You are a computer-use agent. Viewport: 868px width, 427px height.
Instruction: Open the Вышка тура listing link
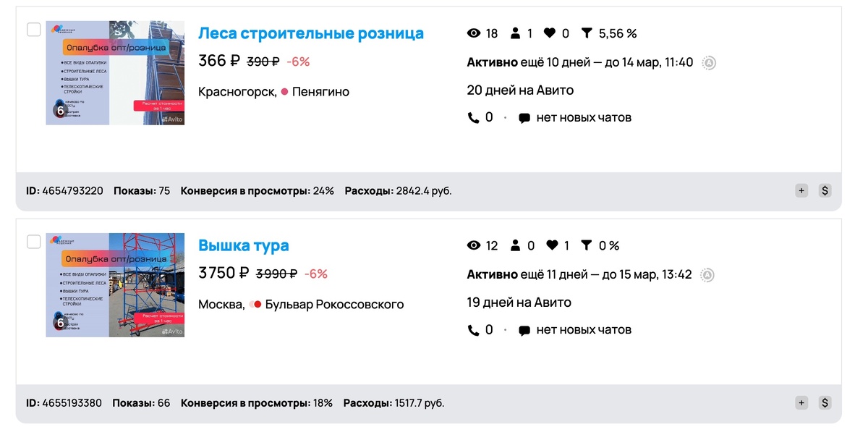(x=243, y=245)
